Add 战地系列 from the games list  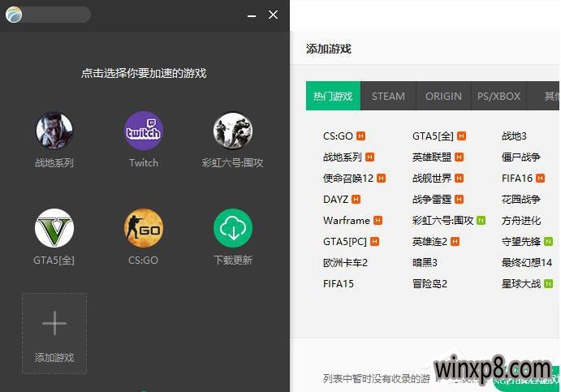[343, 157]
